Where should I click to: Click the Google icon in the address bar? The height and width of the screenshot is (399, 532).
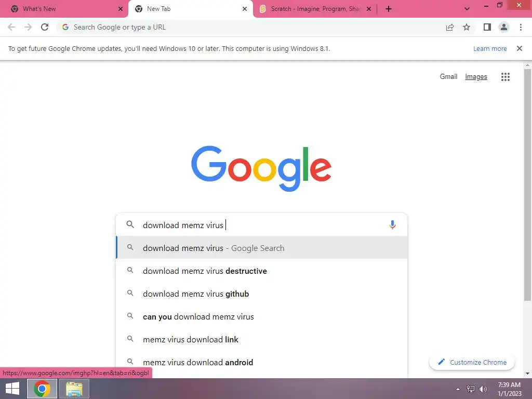coord(65,27)
